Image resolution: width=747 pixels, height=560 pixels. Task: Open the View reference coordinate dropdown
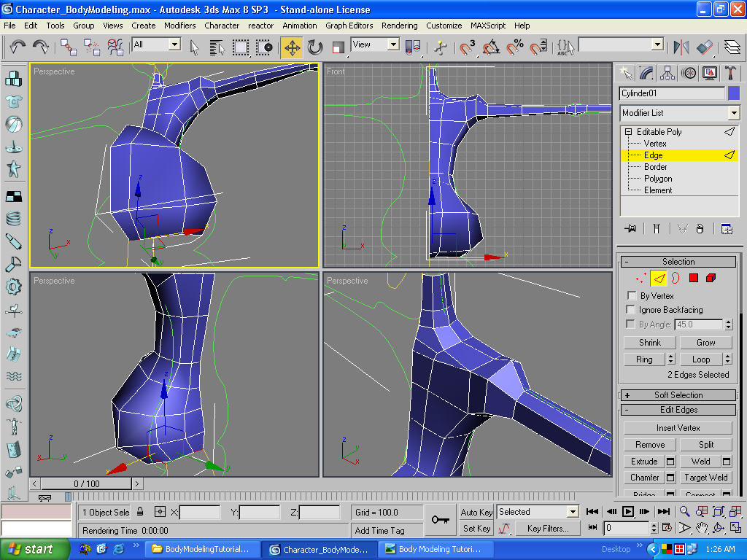pos(393,44)
